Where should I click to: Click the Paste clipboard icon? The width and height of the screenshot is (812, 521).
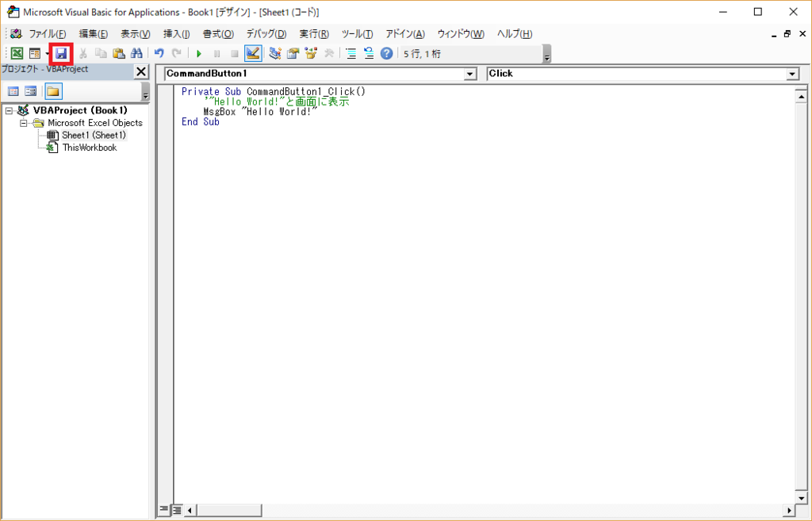[x=119, y=53]
